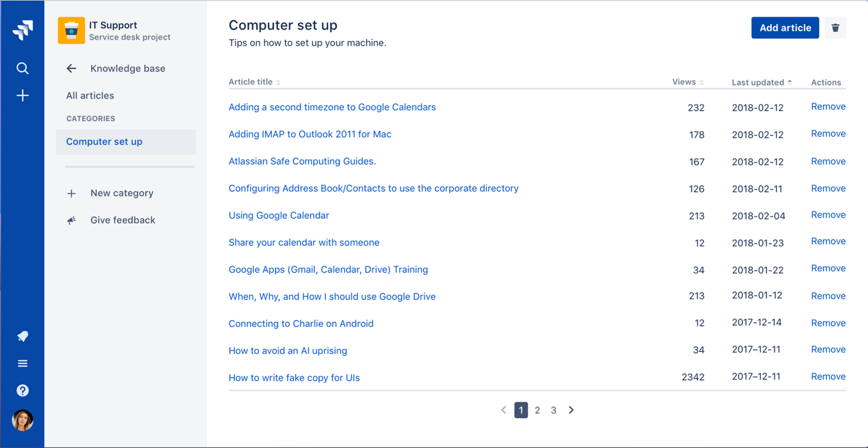Click the Jira logo in the sidebar
The width and height of the screenshot is (868, 448).
pos(22,29)
